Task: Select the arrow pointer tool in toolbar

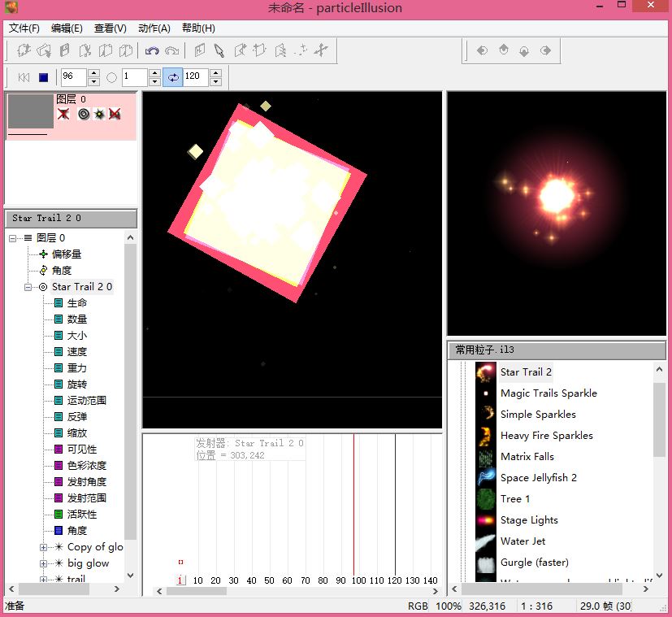Action: click(219, 51)
